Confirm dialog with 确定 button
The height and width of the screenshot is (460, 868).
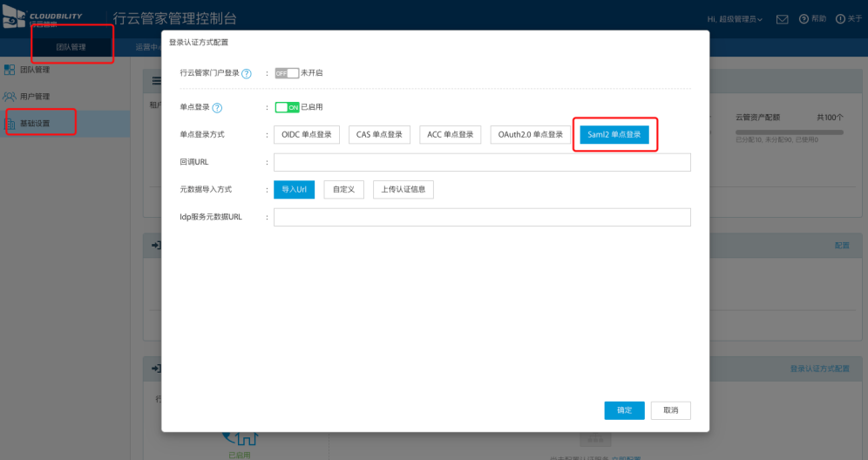625,410
